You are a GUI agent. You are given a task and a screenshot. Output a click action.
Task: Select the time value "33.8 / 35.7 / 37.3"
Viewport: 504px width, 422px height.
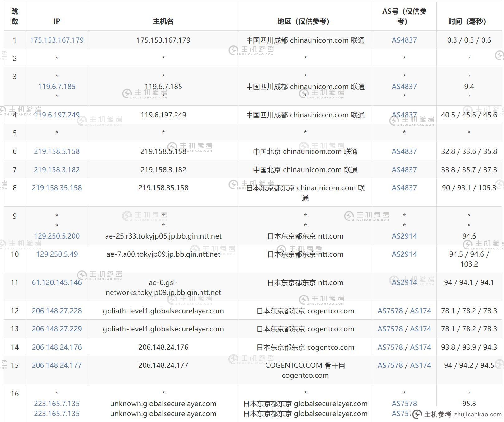(469, 170)
